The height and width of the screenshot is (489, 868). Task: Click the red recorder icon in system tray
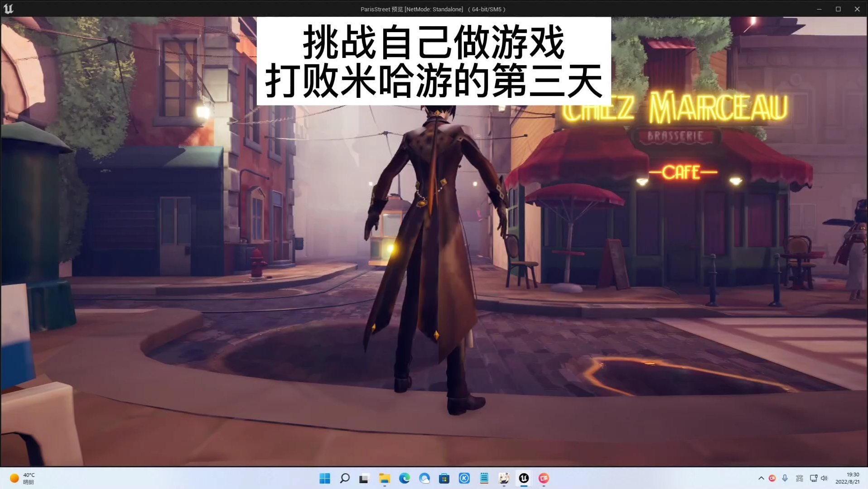772,478
